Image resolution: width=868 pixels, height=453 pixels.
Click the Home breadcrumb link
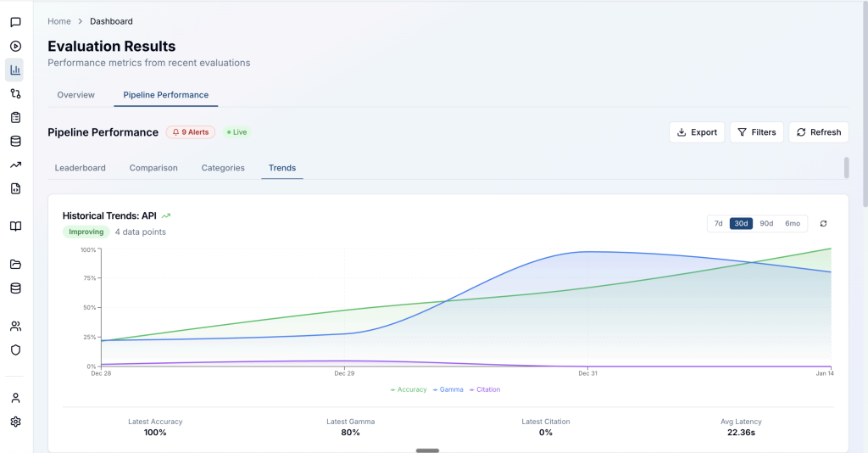59,21
